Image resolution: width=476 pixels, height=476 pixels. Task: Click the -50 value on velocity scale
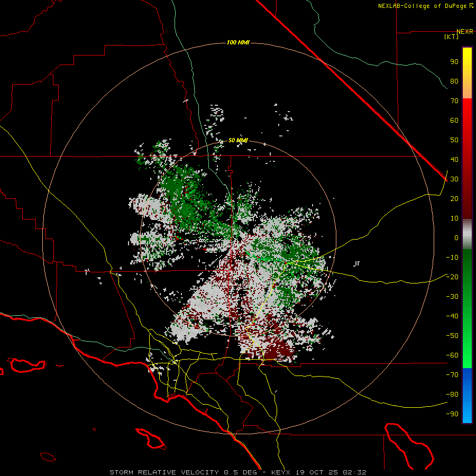point(452,336)
